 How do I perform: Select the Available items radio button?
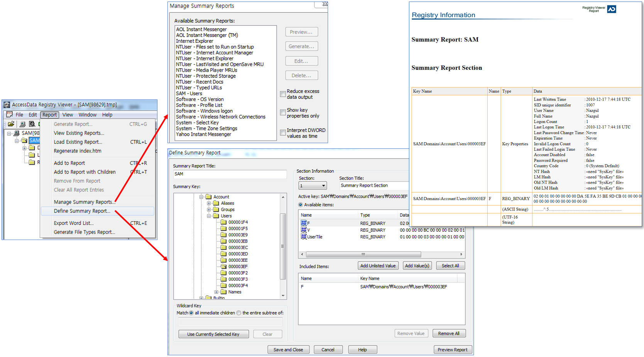click(300, 205)
